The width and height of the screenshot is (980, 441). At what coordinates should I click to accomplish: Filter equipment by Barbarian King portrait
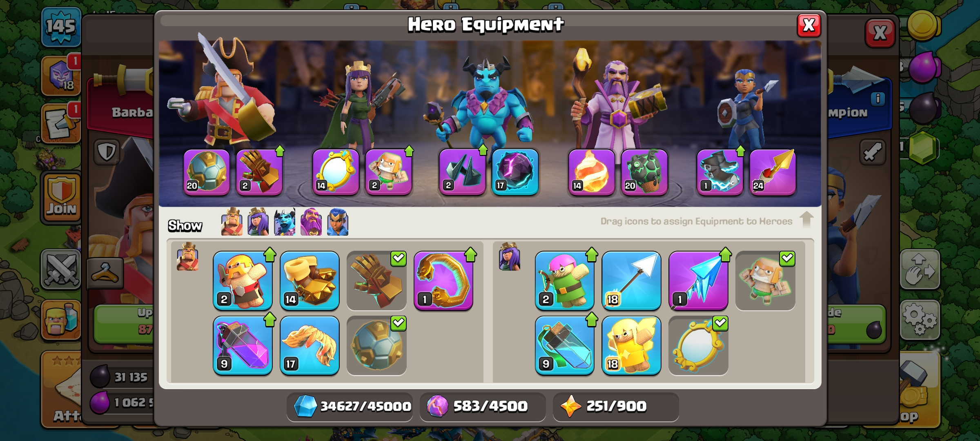tap(232, 222)
